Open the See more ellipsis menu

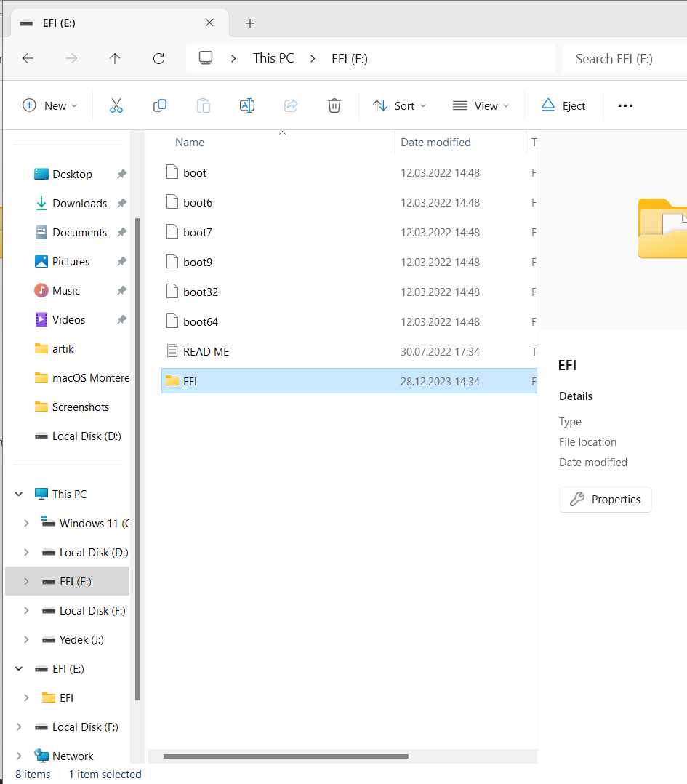point(625,105)
